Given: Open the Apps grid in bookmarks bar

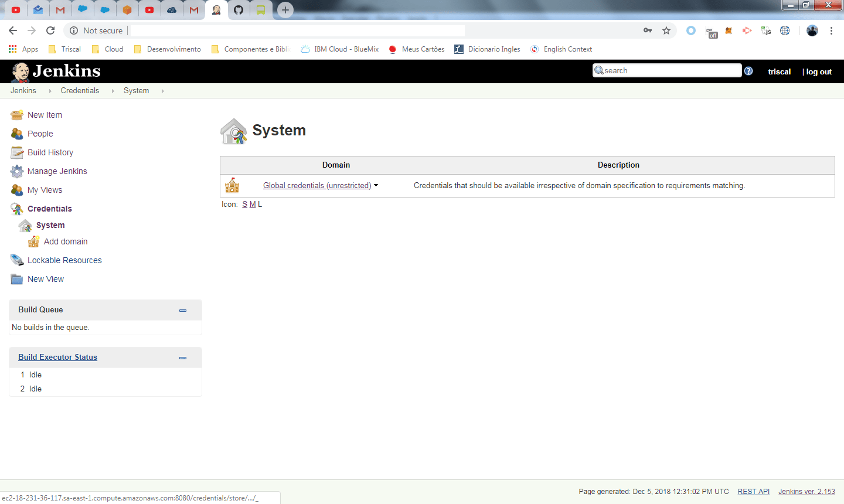Looking at the screenshot, I should (13, 49).
